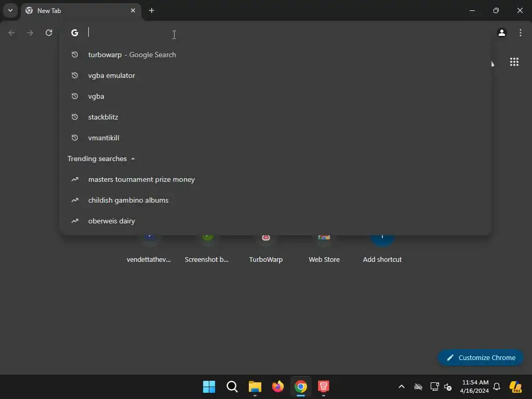Select masters tournament prize money trend
This screenshot has width=532, height=399.
[275, 179]
